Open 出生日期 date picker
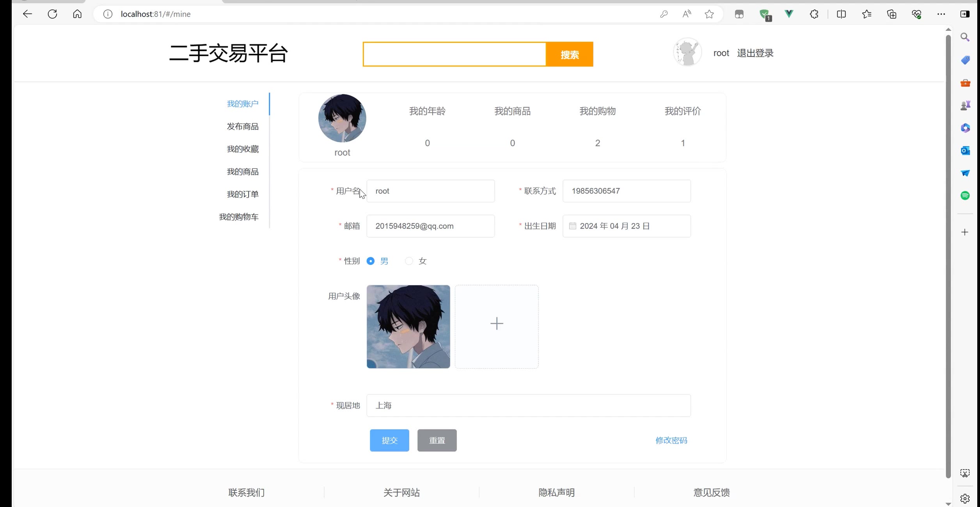The width and height of the screenshot is (980, 507). 626,226
